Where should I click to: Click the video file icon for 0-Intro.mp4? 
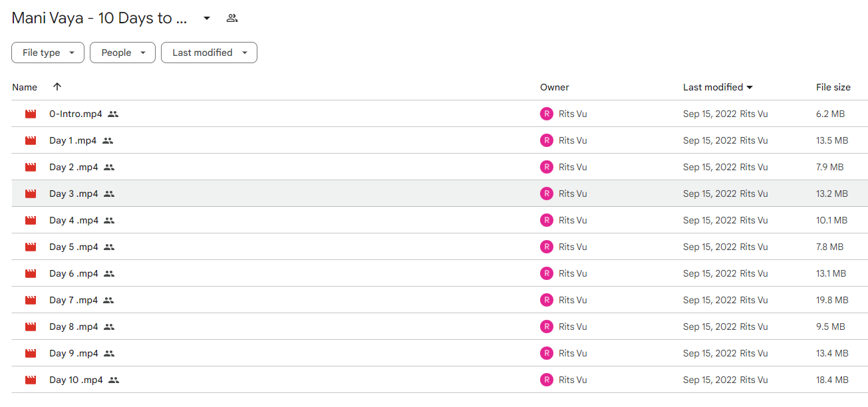(x=31, y=114)
